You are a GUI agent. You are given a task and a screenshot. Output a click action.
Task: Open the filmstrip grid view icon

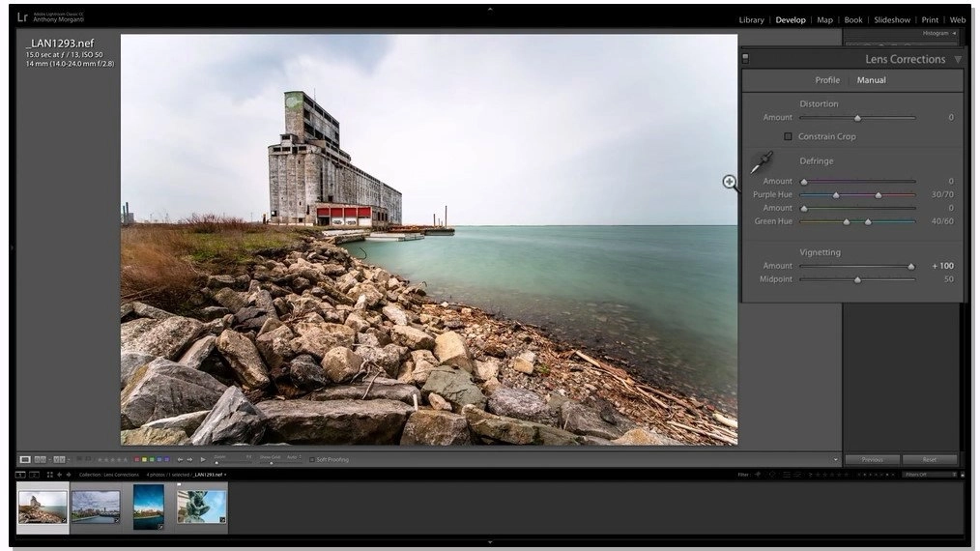tap(50, 475)
